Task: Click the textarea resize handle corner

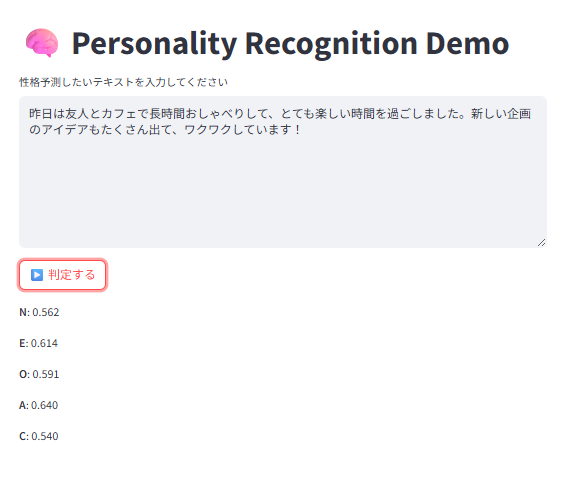Action: (541, 243)
